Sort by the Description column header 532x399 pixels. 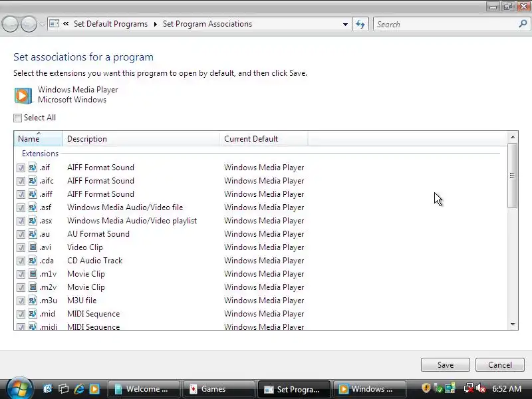point(141,138)
